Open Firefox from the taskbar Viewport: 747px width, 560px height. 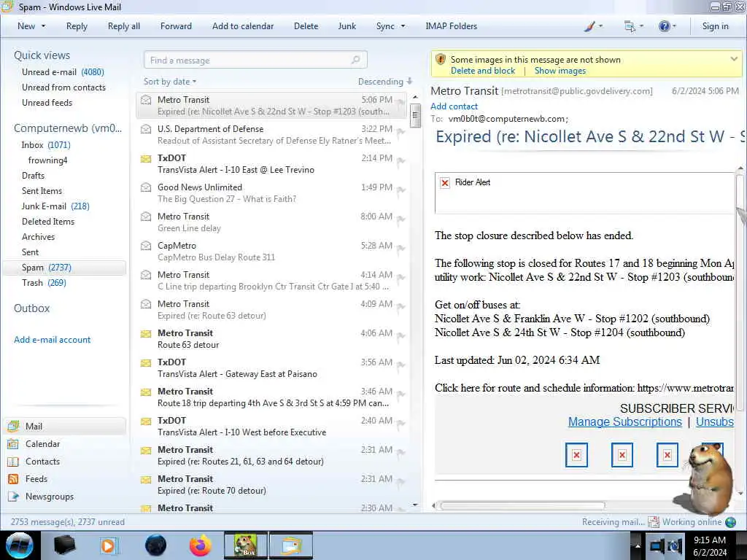(200, 545)
